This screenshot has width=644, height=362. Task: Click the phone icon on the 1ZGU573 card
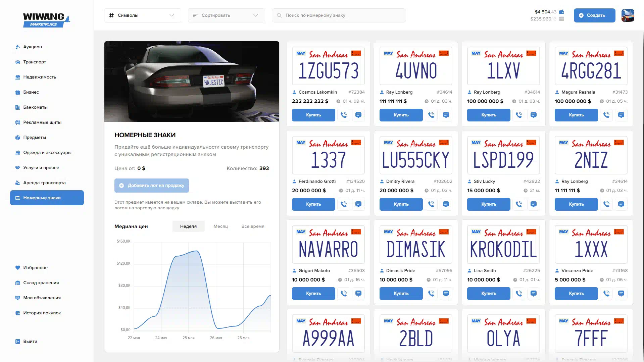tap(344, 115)
